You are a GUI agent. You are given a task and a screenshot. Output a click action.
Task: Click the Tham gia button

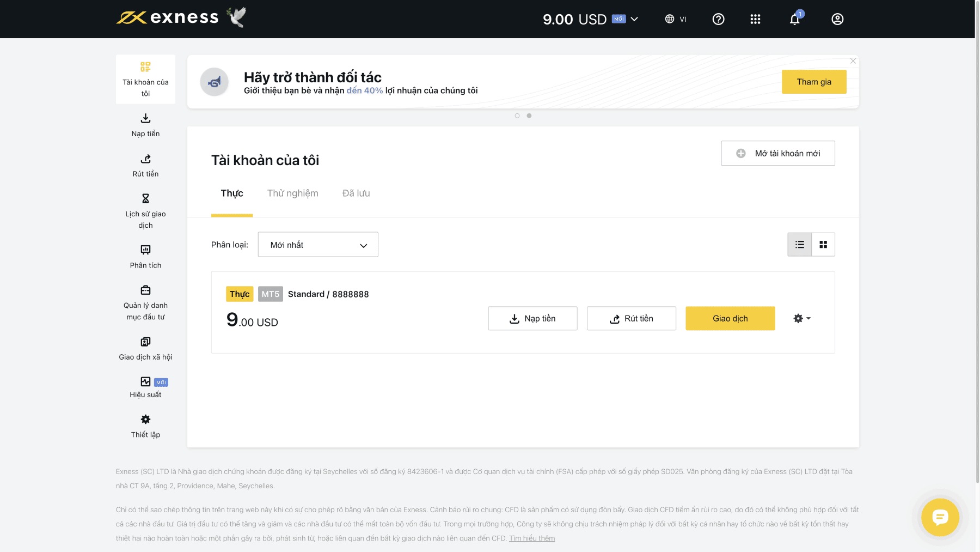[x=814, y=82]
